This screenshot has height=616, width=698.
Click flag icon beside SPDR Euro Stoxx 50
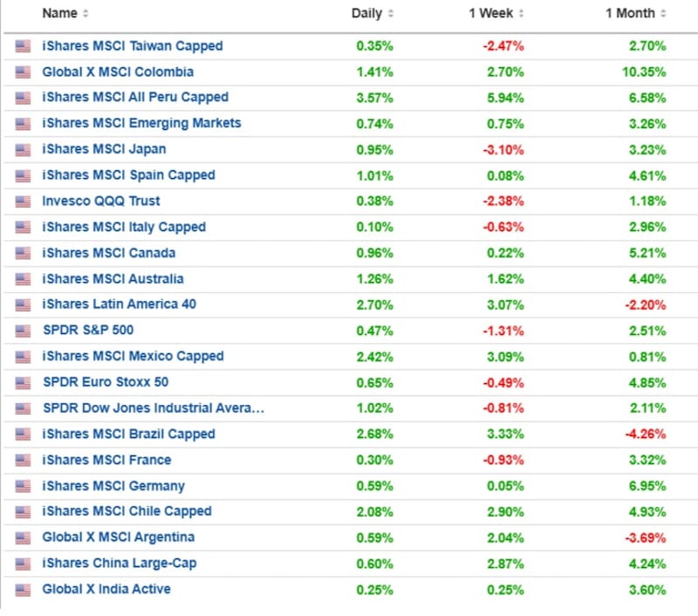[x=23, y=383]
